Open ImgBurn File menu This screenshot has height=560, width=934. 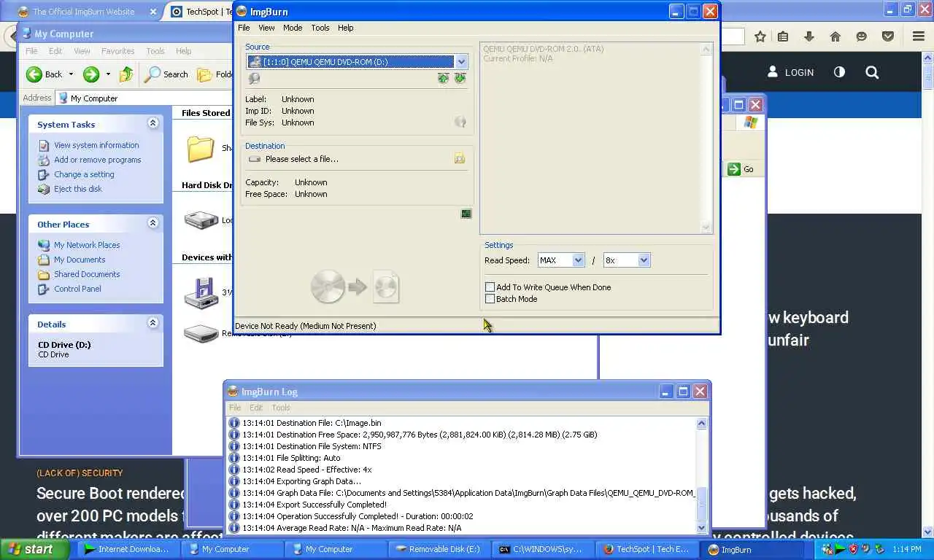[244, 28]
